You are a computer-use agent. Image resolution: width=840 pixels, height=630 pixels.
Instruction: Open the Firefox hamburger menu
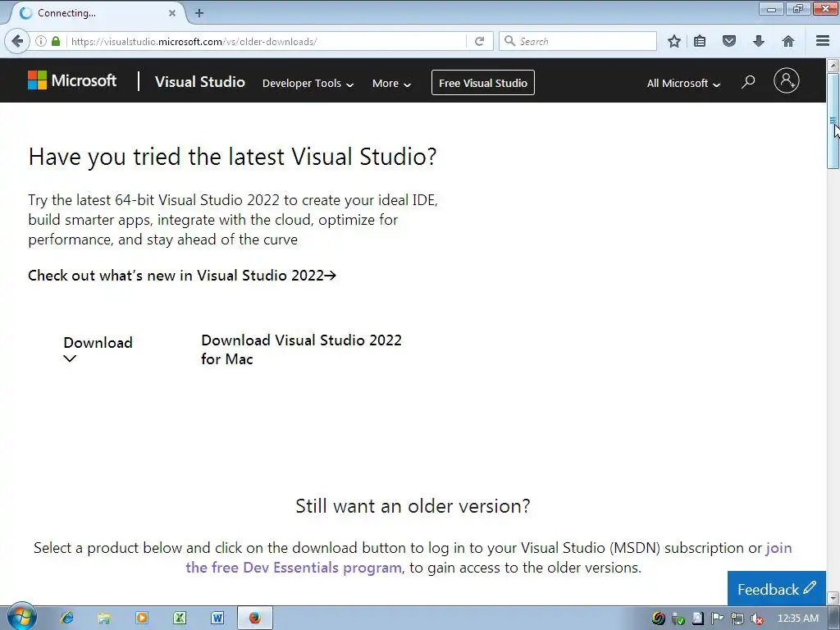(823, 41)
